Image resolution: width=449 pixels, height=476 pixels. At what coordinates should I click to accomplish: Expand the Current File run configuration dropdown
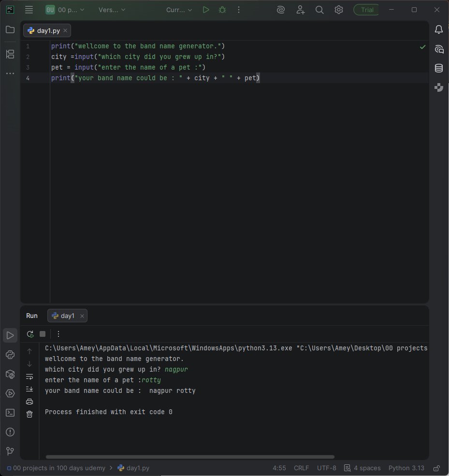[179, 10]
